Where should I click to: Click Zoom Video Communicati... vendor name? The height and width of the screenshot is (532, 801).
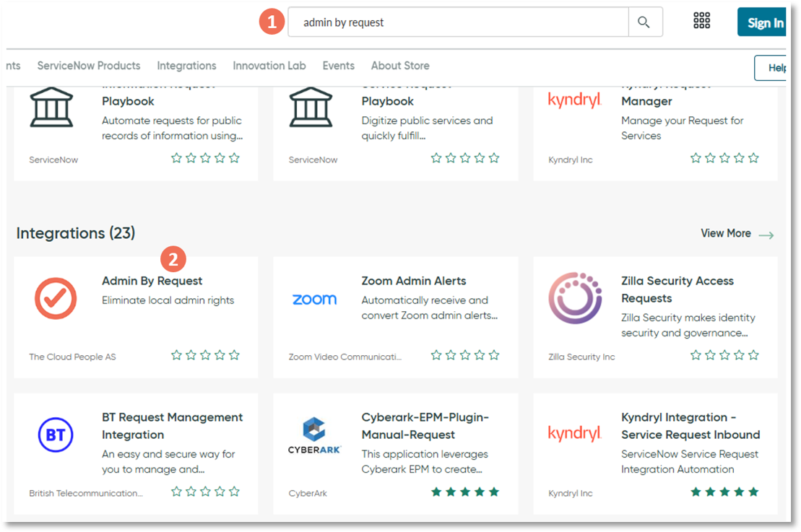(x=345, y=357)
